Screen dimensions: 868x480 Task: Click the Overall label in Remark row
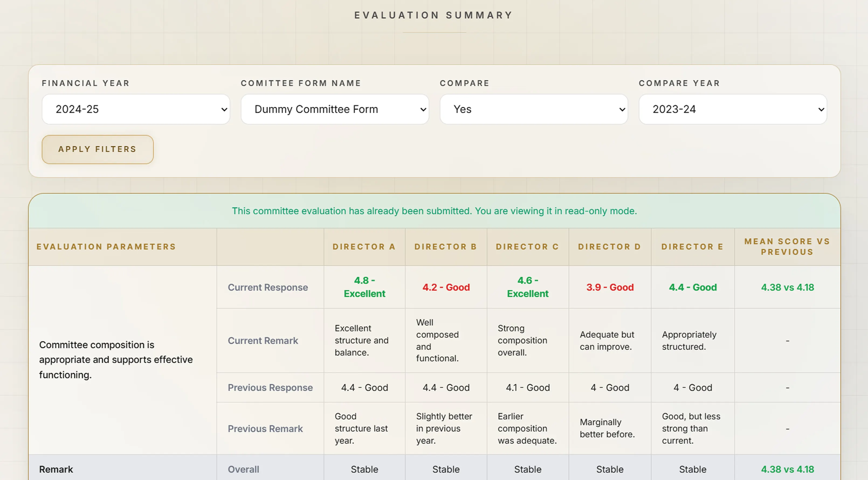[243, 469]
